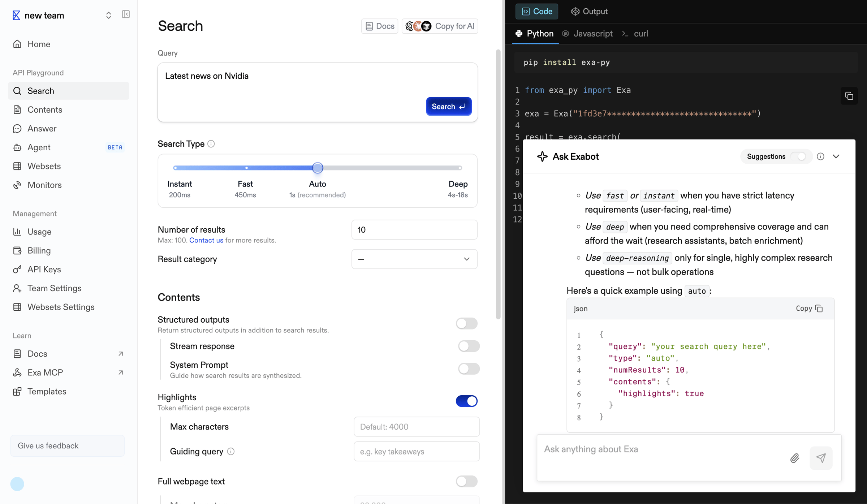
Task: Follow the Contact us link
Action: tap(206, 240)
